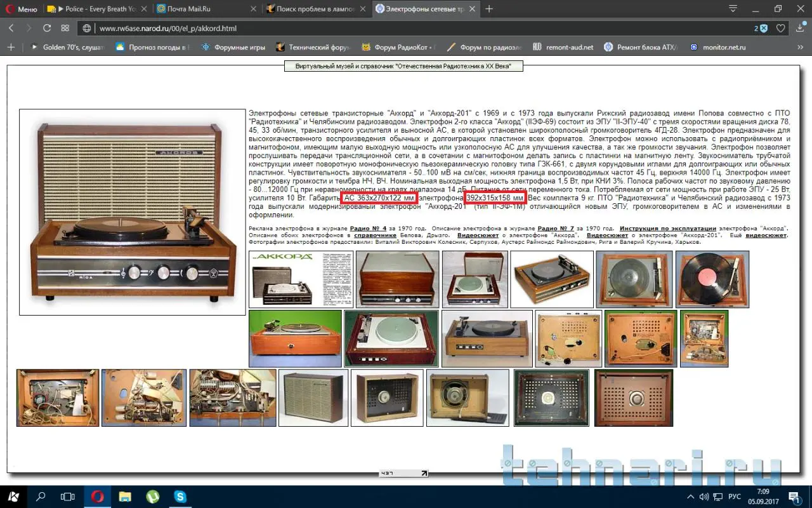Viewport: 812px width, 508px height.
Task: Click the ad blocker shield icon
Action: (x=763, y=28)
